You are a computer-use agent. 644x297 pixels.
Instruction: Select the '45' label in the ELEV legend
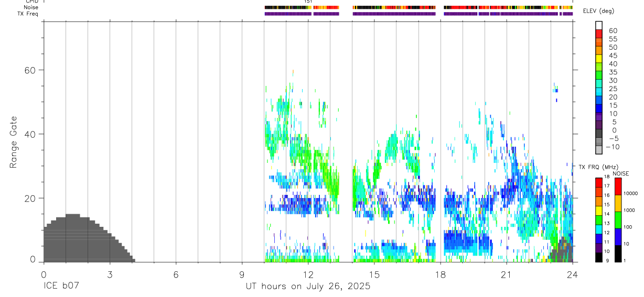click(613, 55)
